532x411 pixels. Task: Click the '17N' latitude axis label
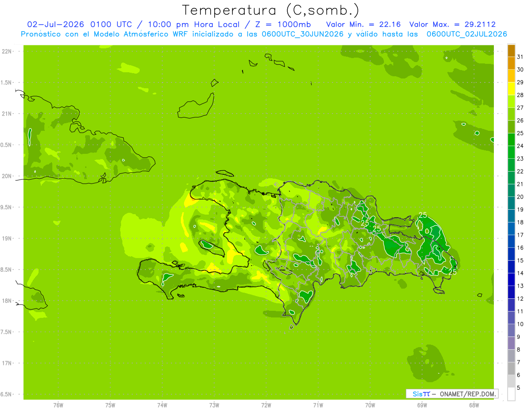[7, 363]
